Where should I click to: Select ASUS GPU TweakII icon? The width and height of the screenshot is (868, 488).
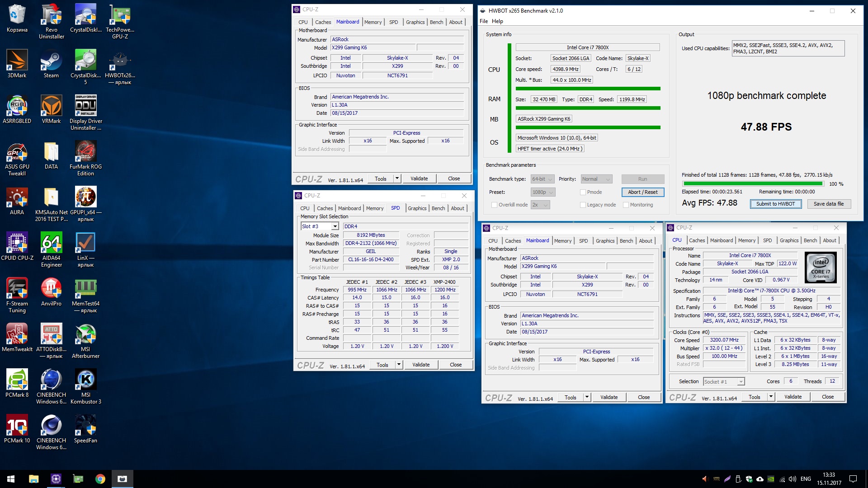pos(17,159)
